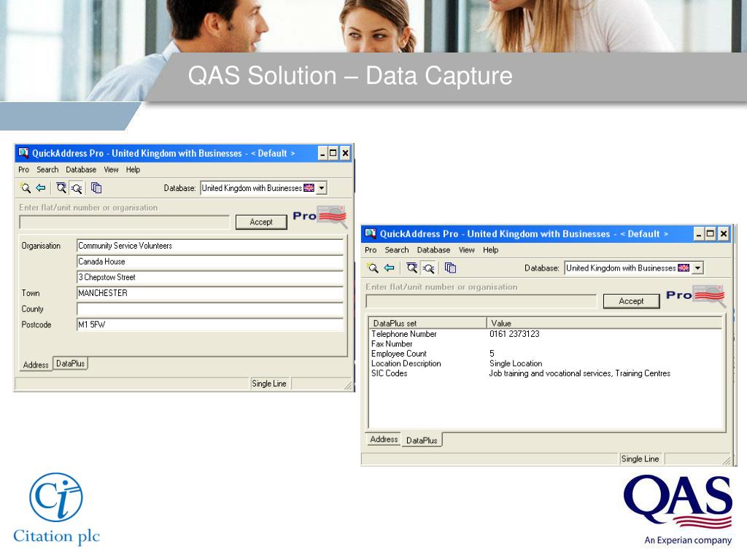
Task: Click value 0161 2373123
Action: coord(514,334)
